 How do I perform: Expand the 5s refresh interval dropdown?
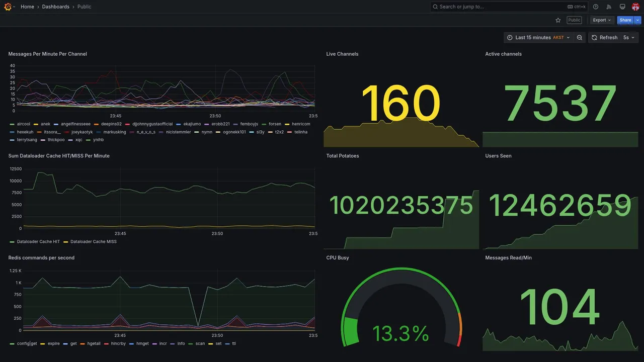(x=629, y=38)
